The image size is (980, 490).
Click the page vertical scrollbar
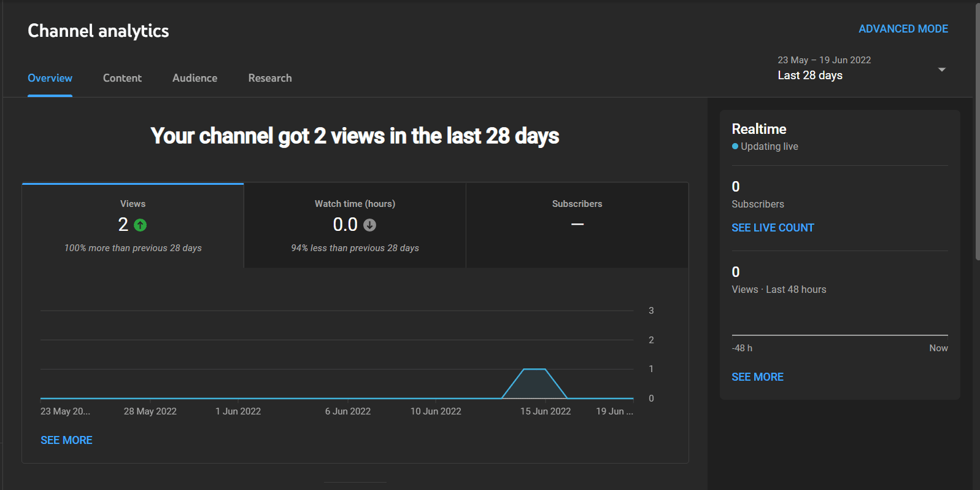click(x=977, y=132)
